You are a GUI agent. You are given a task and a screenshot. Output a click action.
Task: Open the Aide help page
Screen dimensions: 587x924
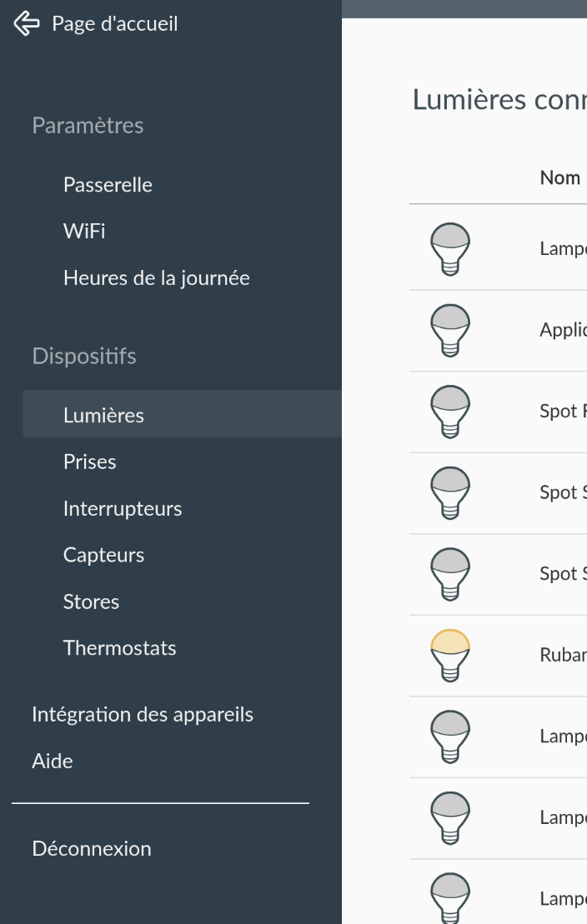tap(53, 762)
